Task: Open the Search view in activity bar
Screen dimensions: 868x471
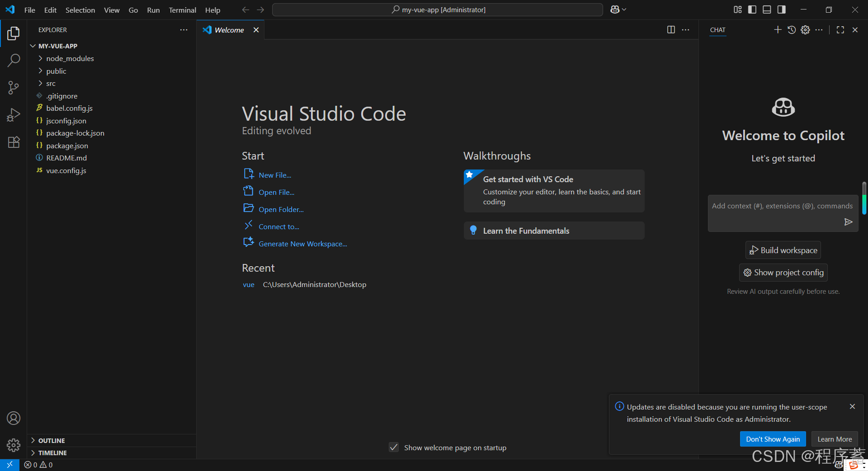Action: pos(14,60)
